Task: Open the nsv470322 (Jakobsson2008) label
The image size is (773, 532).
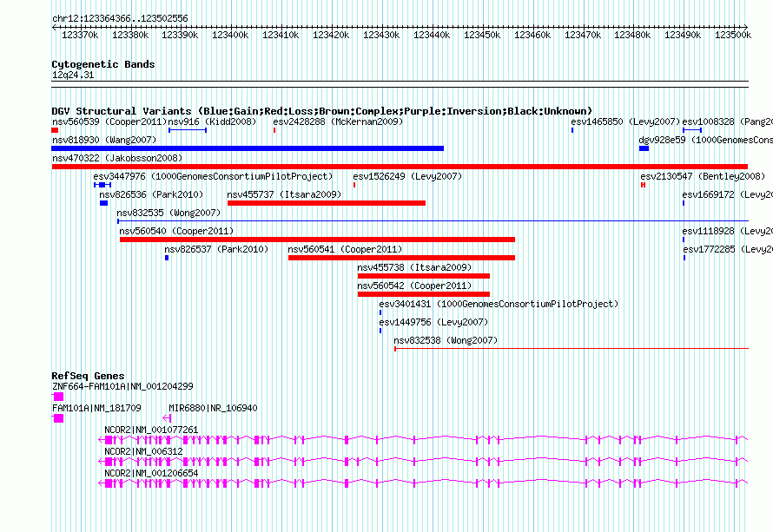Action: coord(117,158)
